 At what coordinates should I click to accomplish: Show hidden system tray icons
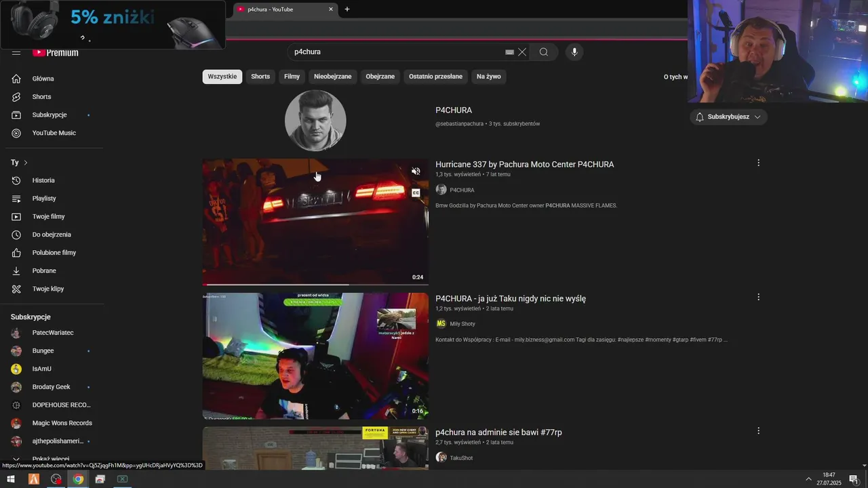pyautogui.click(x=808, y=479)
